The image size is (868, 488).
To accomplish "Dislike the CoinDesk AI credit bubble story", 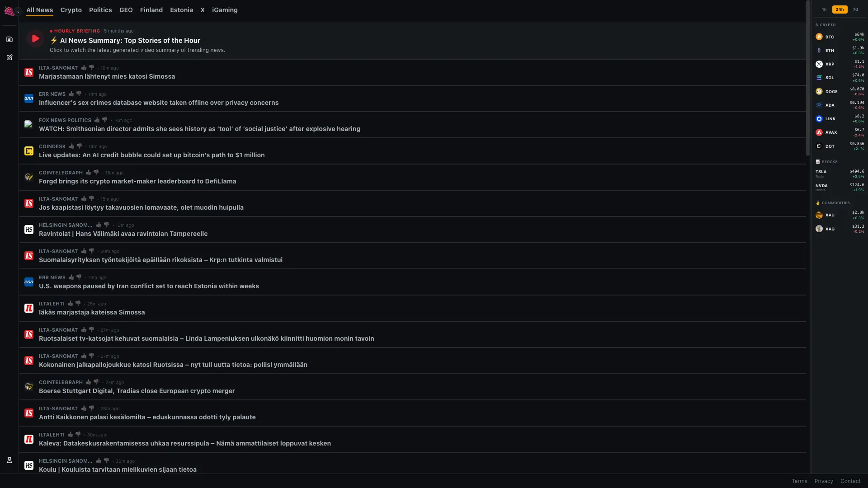I will [80, 146].
